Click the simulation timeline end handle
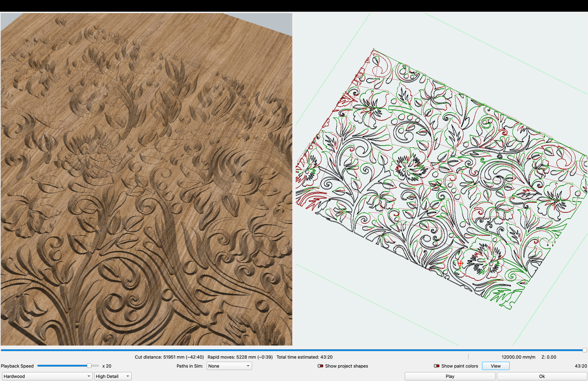 [x=584, y=350]
